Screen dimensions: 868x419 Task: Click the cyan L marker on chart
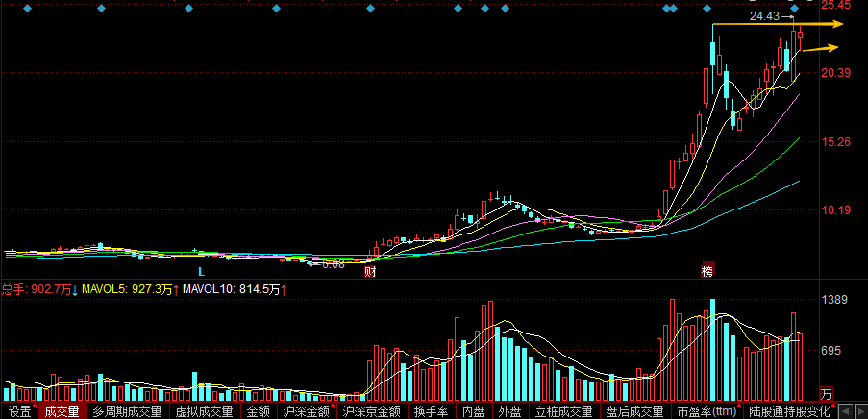[x=202, y=272]
